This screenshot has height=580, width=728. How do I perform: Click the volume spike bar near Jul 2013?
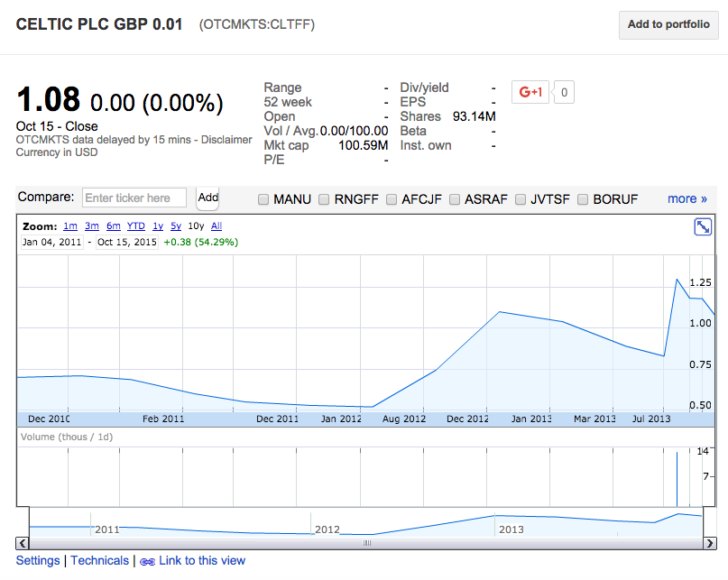[677, 479]
